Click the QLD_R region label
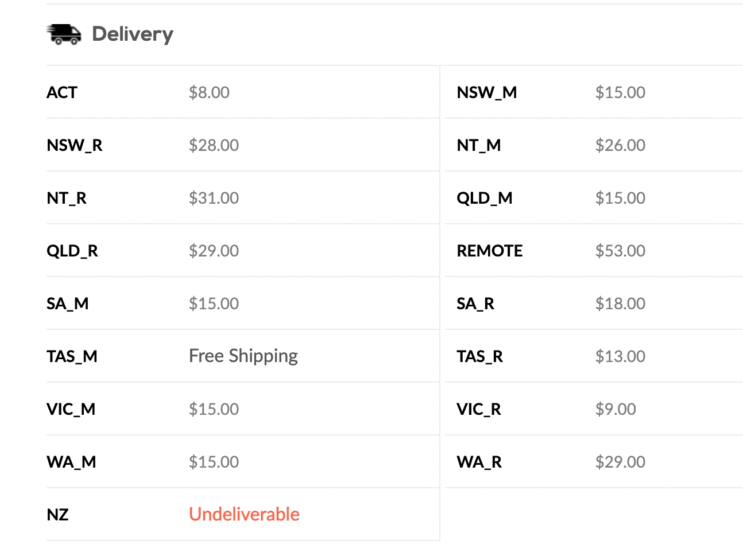The width and height of the screenshot is (743, 560). coord(72,251)
